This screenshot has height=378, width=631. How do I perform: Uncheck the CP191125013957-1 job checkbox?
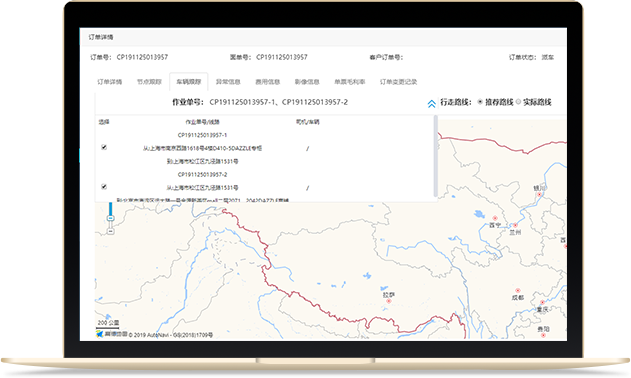(104, 147)
